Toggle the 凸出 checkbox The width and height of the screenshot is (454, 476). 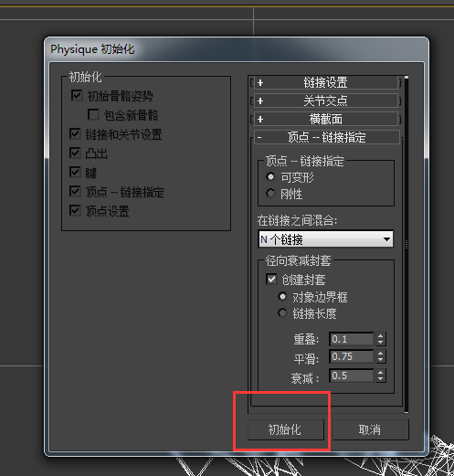[75, 153]
